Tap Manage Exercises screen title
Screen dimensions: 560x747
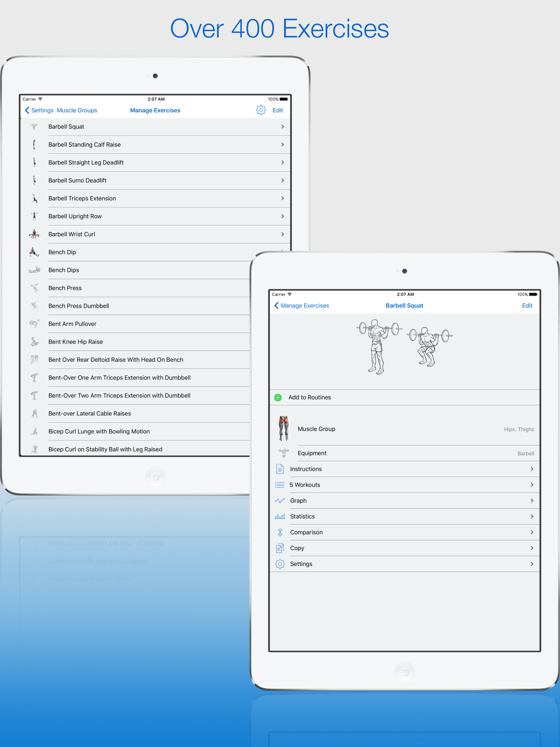[155, 110]
